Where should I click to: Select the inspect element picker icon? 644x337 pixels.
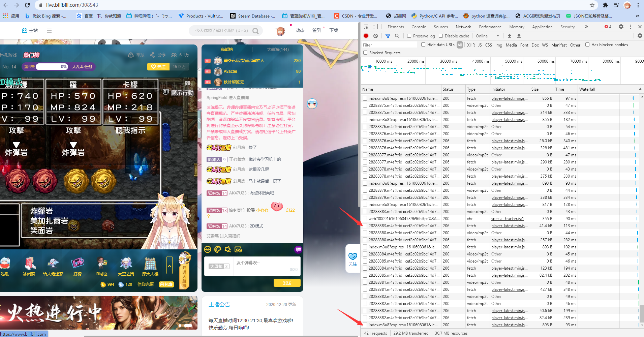point(366,27)
